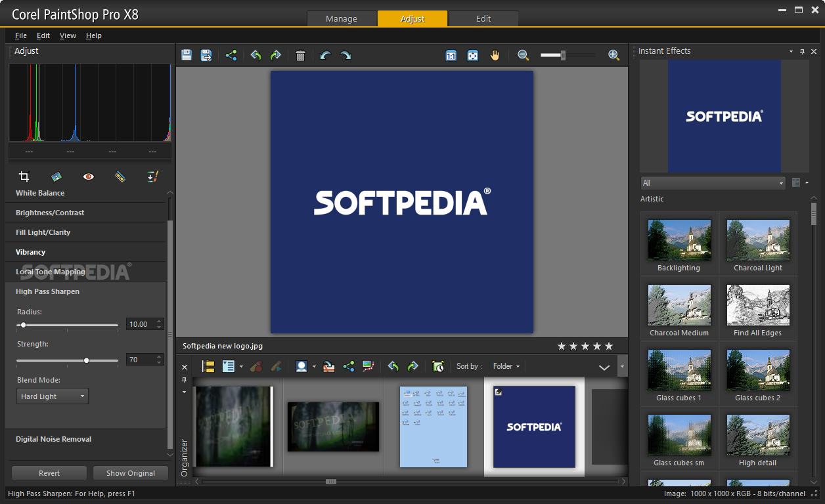Click the Organizer undo arrow
Screen dimensions: 825x504
coord(393,367)
